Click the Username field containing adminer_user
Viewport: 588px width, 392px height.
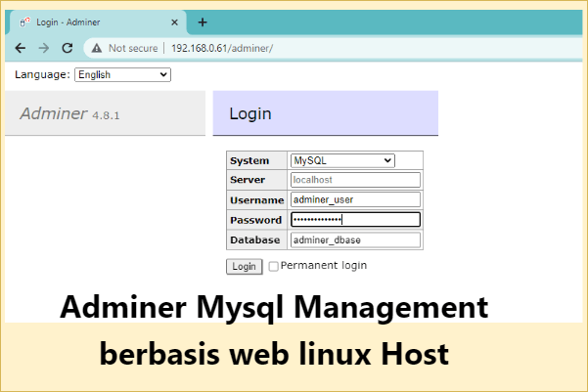[x=355, y=199]
